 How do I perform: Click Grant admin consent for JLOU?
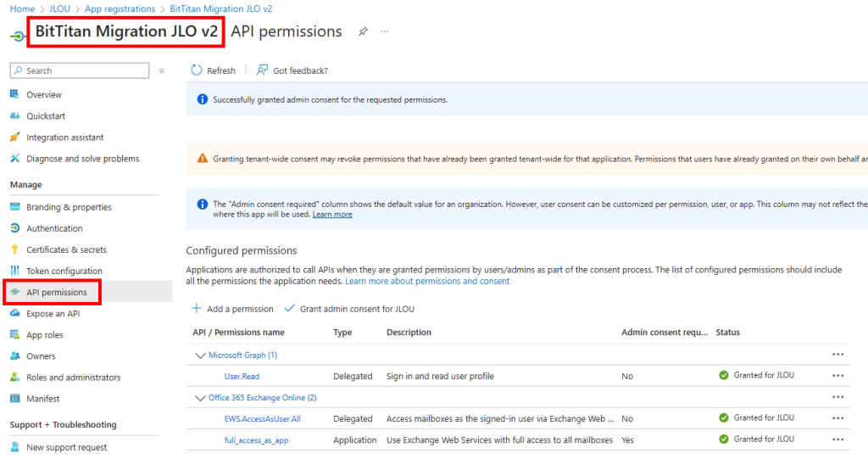(349, 309)
